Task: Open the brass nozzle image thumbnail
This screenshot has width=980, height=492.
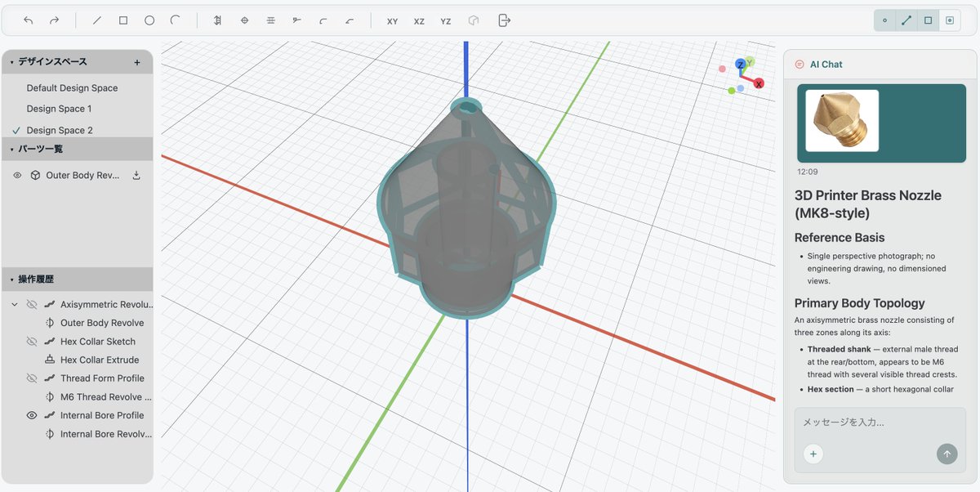Action: click(842, 121)
